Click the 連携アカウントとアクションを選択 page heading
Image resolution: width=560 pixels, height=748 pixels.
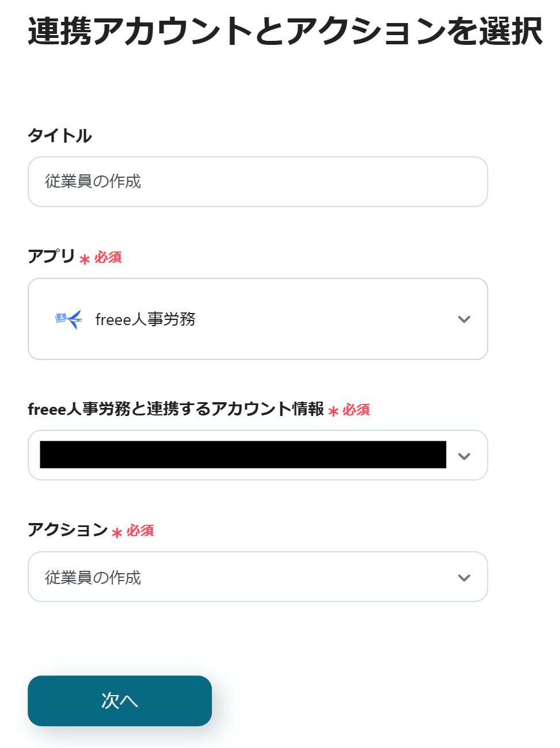[285, 31]
